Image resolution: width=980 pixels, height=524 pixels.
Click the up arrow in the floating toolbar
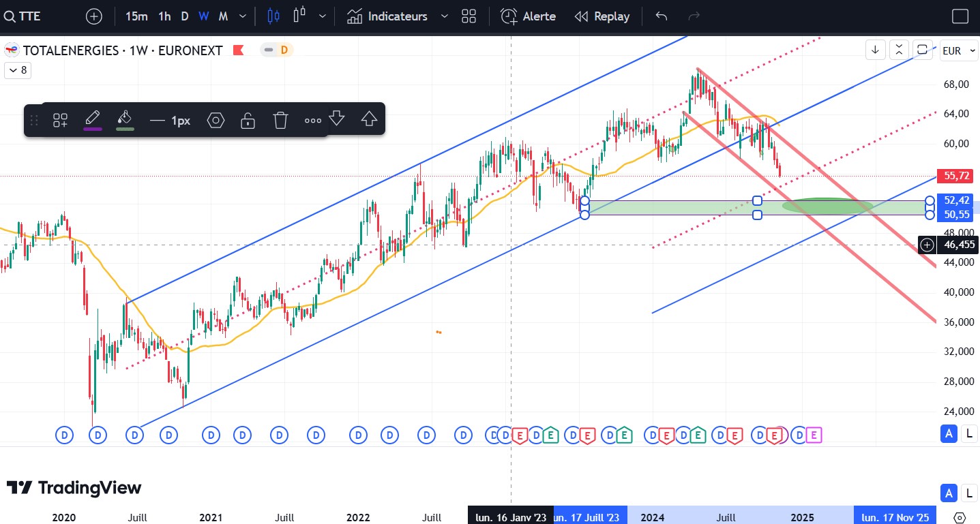tap(369, 119)
